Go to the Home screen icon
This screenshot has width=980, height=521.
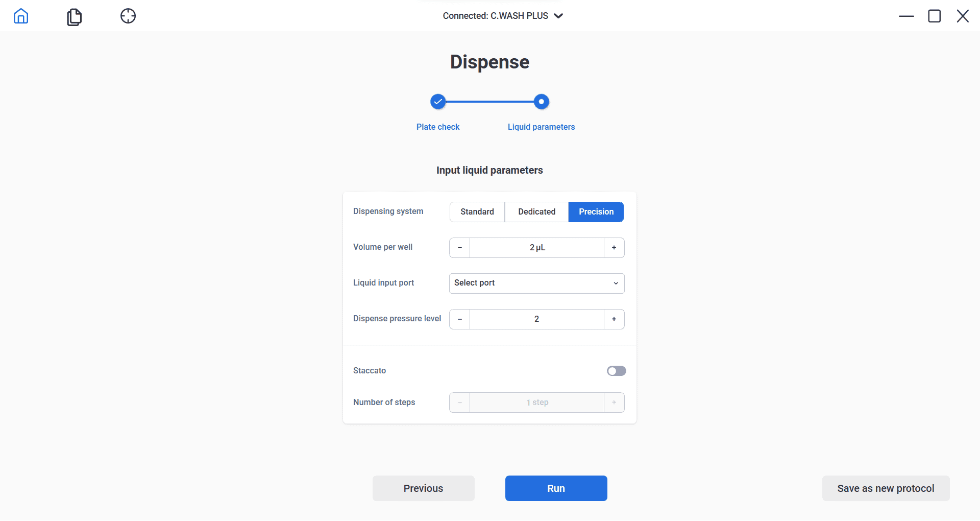(21, 16)
